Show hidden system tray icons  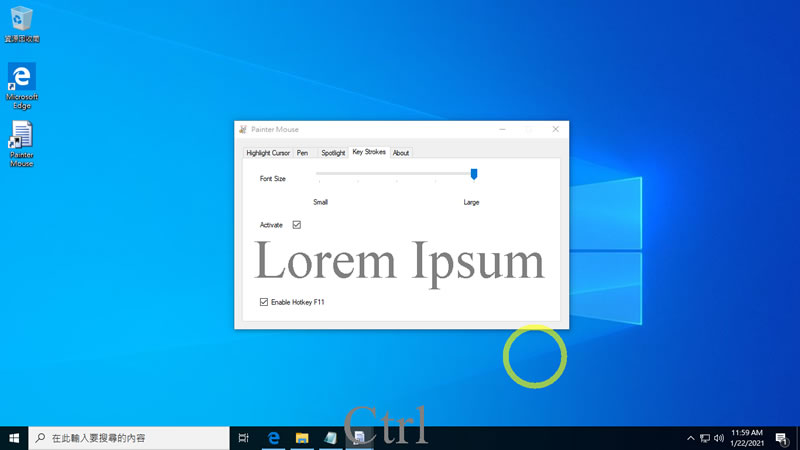tap(690, 438)
